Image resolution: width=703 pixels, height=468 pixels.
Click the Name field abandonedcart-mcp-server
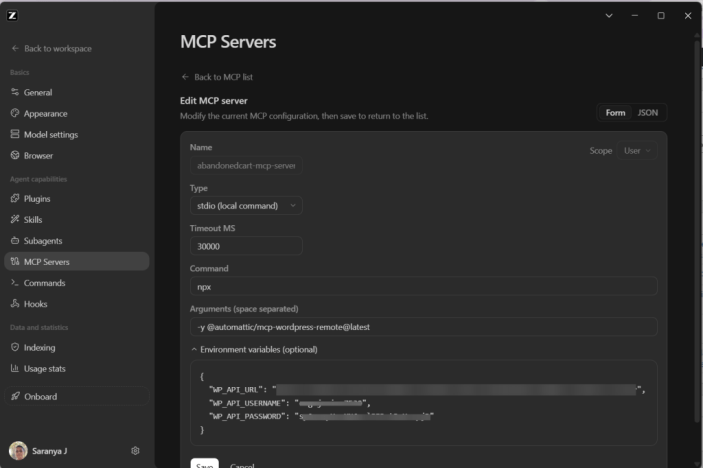click(246, 165)
